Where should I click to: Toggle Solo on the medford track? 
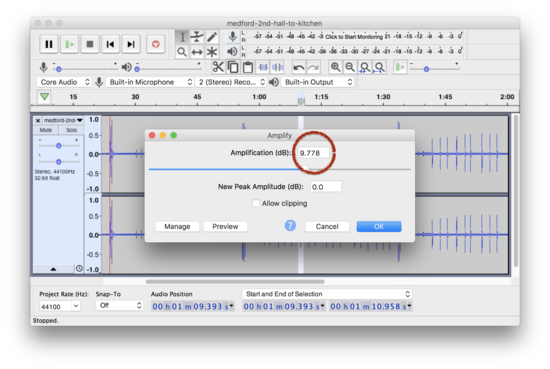pos(72,130)
